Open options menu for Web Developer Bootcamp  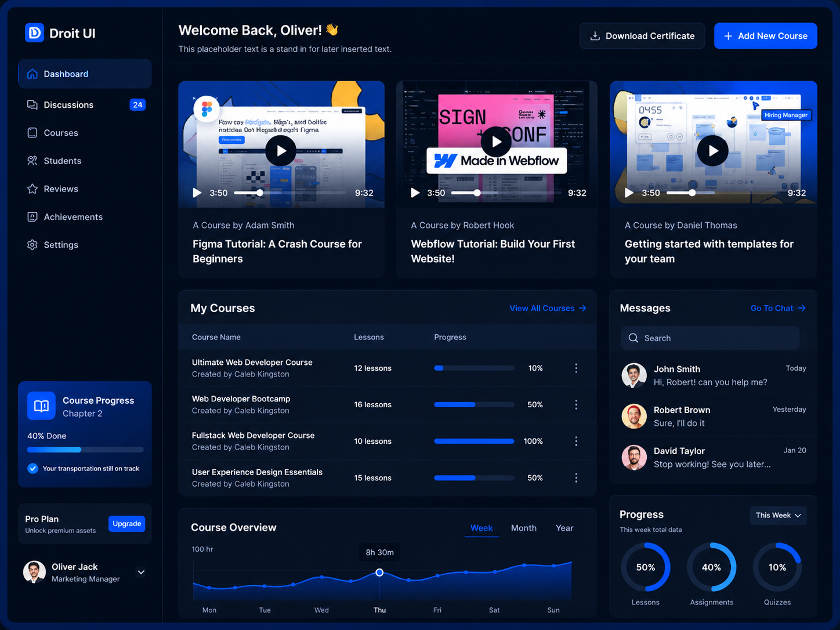click(576, 405)
